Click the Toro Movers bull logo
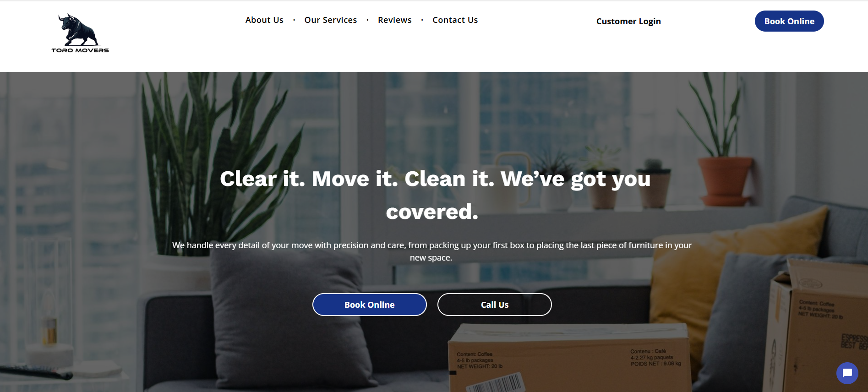868x392 pixels. pyautogui.click(x=78, y=29)
